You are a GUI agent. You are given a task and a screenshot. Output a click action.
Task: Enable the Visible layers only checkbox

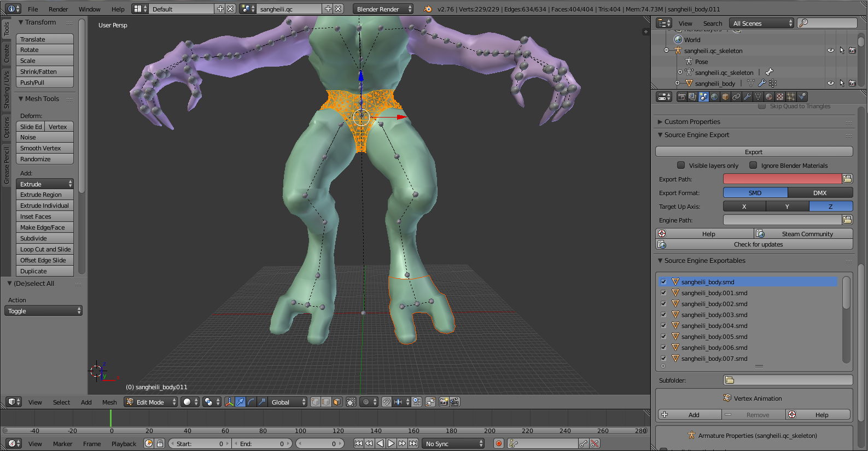pyautogui.click(x=681, y=165)
